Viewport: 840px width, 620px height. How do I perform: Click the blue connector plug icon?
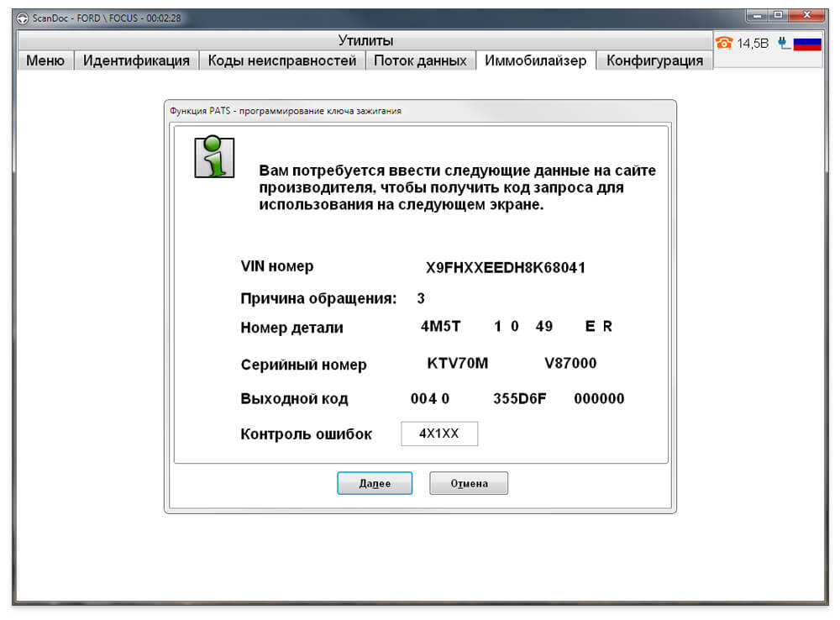[785, 43]
